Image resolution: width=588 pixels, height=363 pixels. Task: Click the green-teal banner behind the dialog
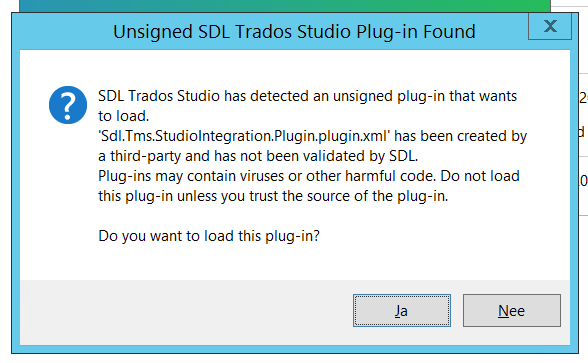pos(285,6)
